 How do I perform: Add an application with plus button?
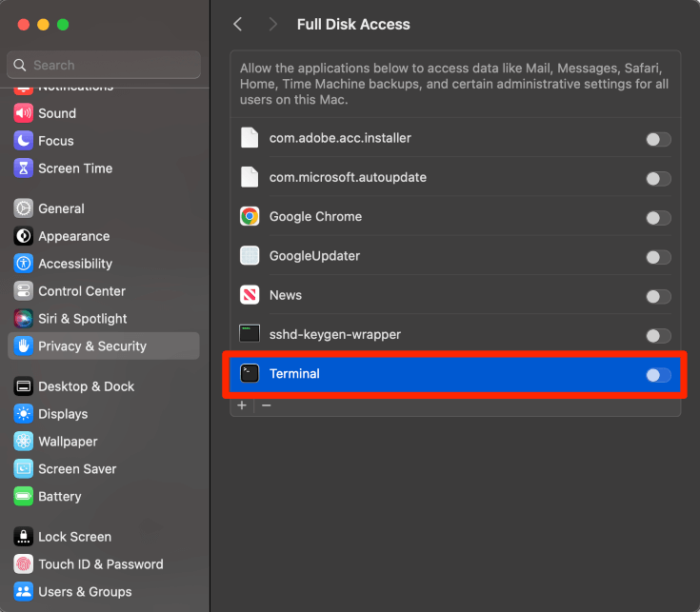point(242,405)
